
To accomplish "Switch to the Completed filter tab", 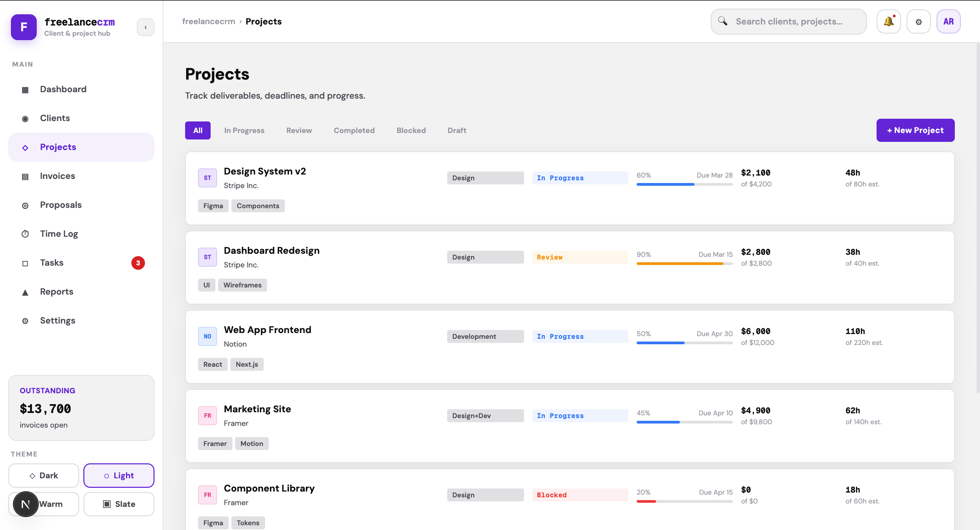I will (354, 130).
